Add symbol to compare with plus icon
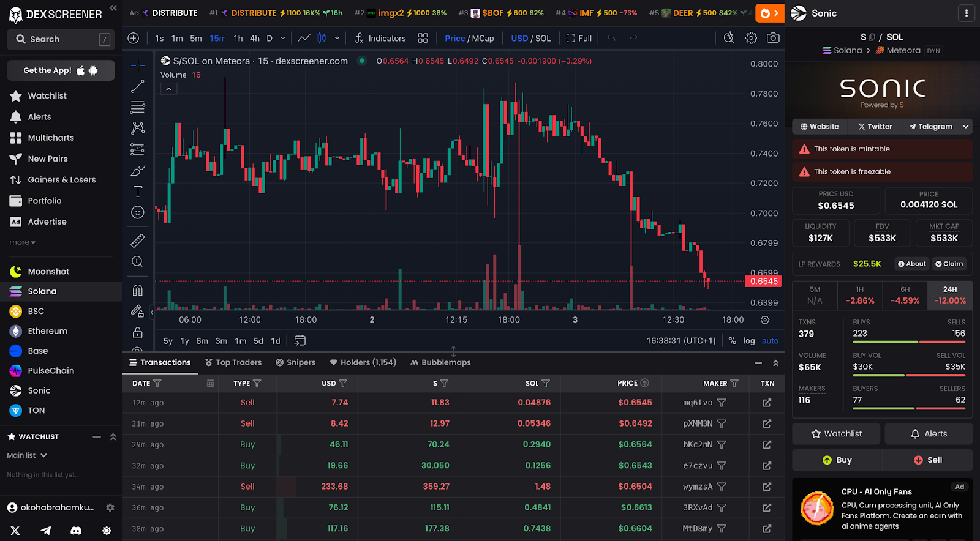This screenshot has height=541, width=980. (133, 38)
